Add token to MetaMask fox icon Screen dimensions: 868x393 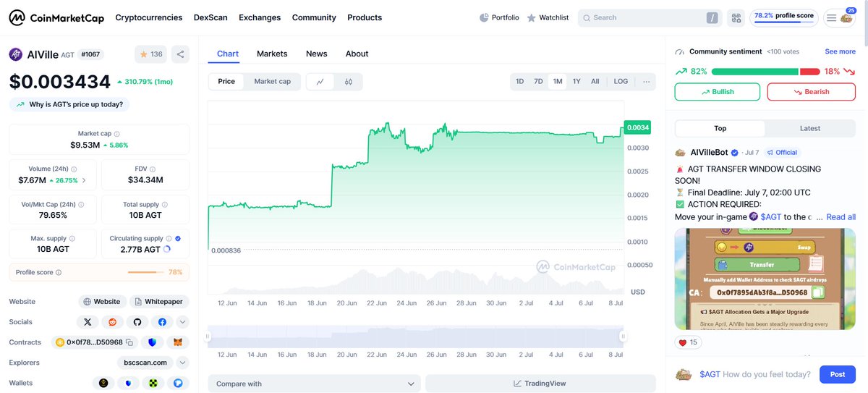[x=177, y=342]
